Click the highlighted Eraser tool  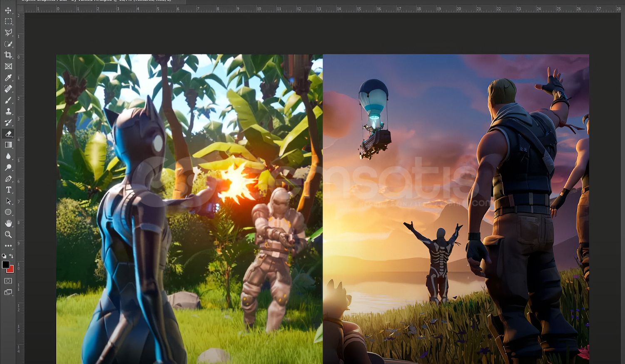pyautogui.click(x=8, y=134)
